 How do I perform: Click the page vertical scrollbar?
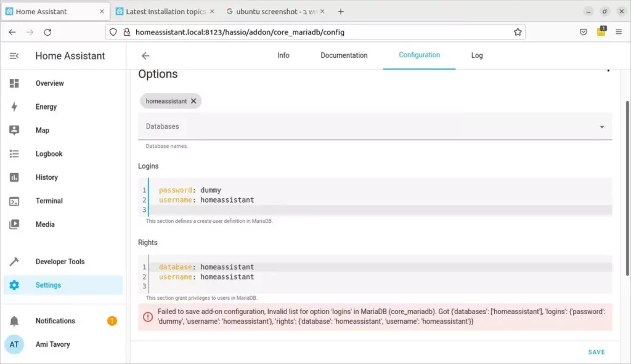[627, 188]
